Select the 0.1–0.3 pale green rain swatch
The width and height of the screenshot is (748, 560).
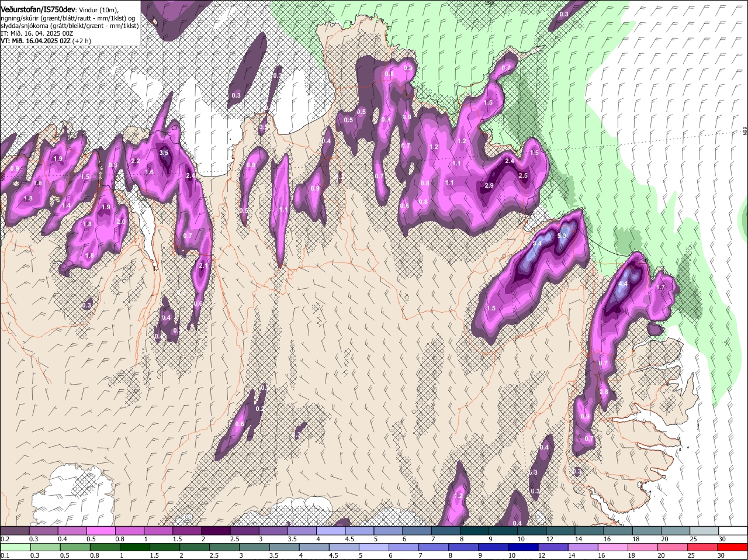tap(16, 547)
